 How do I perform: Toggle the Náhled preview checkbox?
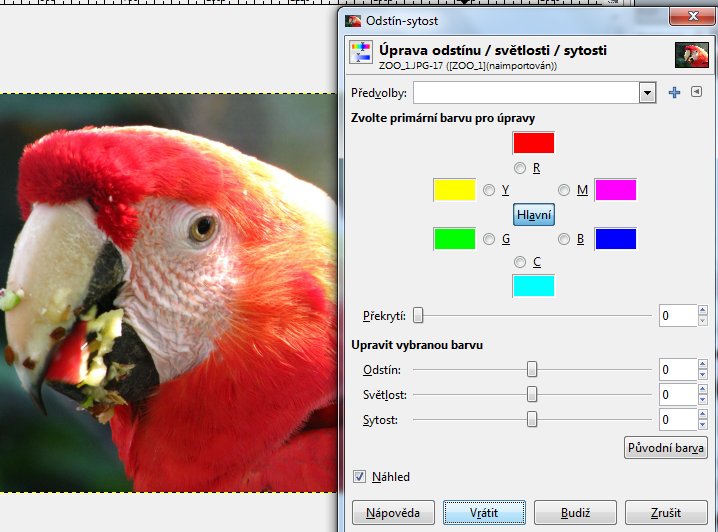click(359, 477)
